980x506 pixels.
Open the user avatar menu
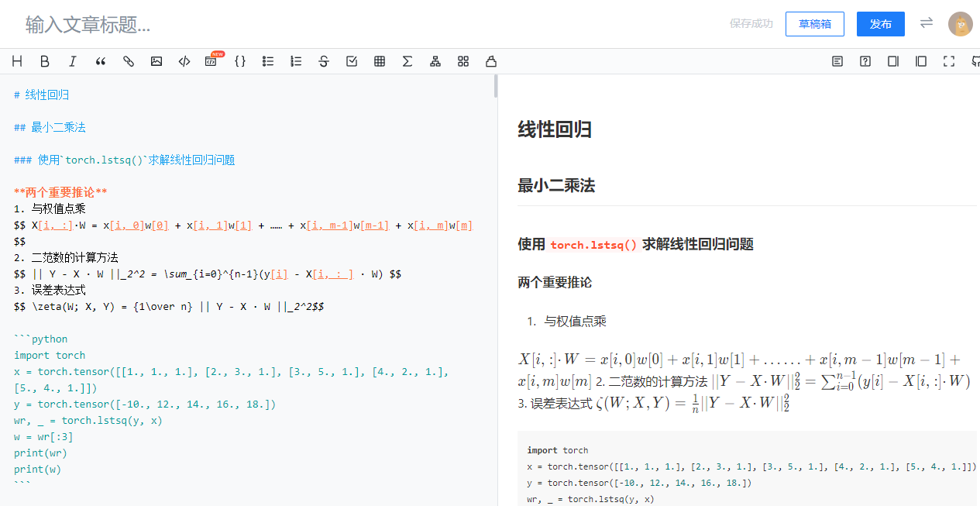click(x=961, y=24)
